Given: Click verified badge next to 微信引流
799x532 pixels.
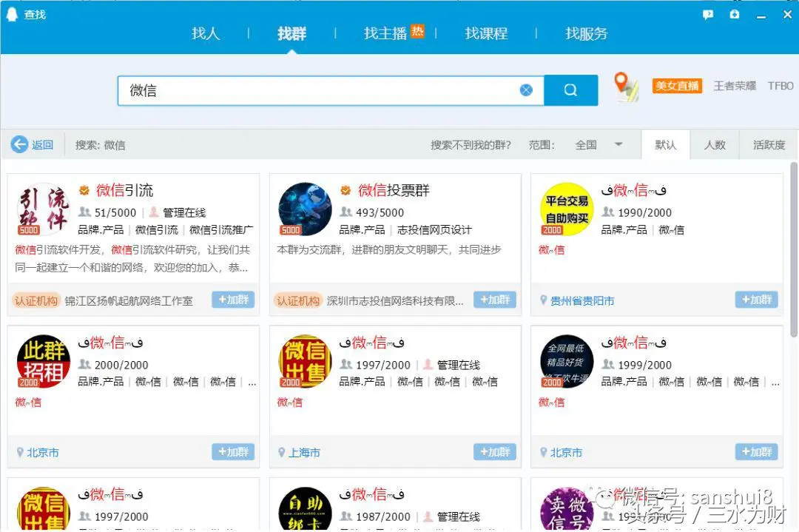Looking at the screenshot, I should [x=84, y=191].
